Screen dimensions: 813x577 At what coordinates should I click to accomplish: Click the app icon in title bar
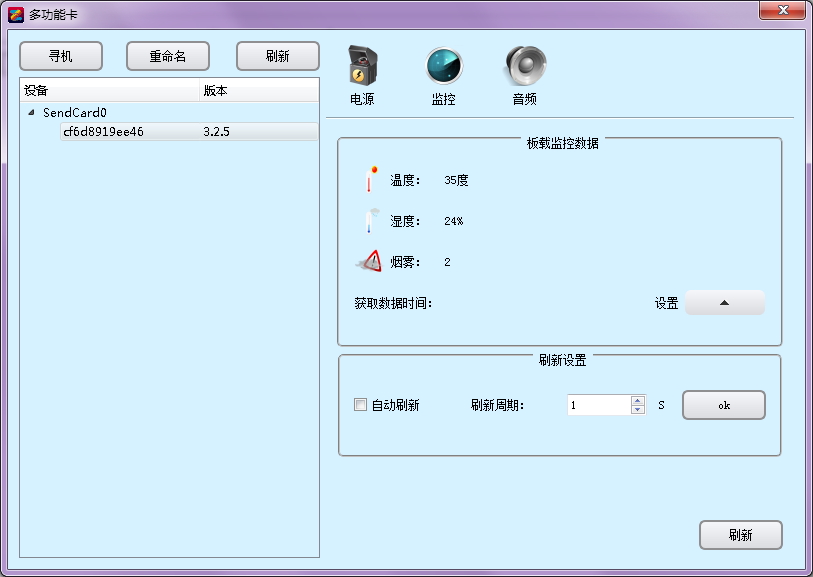coord(16,13)
